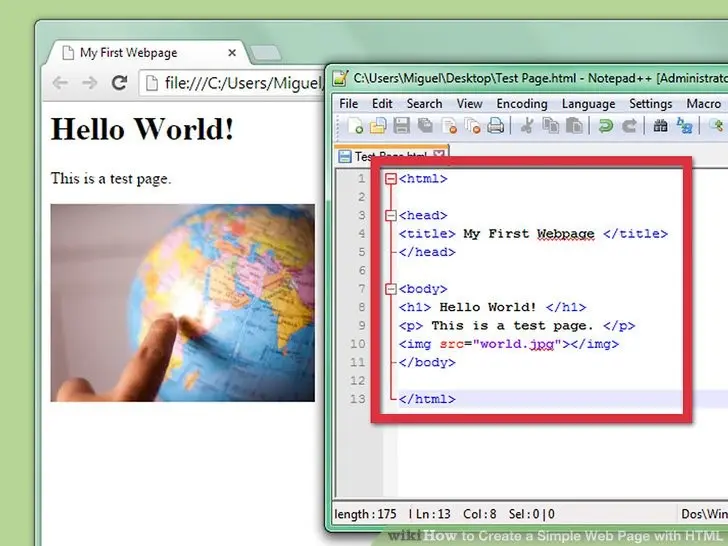
Task: Click the Undo green arrow icon
Action: pos(605,125)
